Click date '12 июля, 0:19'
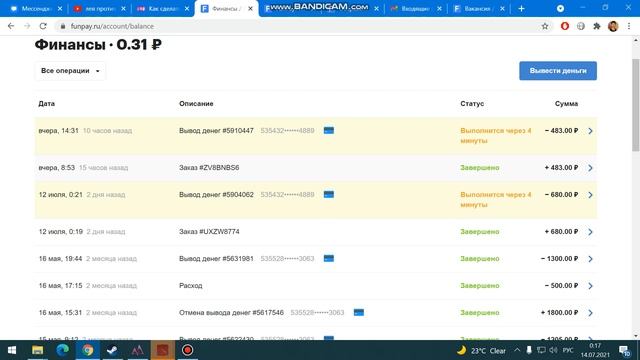Viewport: 640px width, 360px height. click(x=60, y=232)
